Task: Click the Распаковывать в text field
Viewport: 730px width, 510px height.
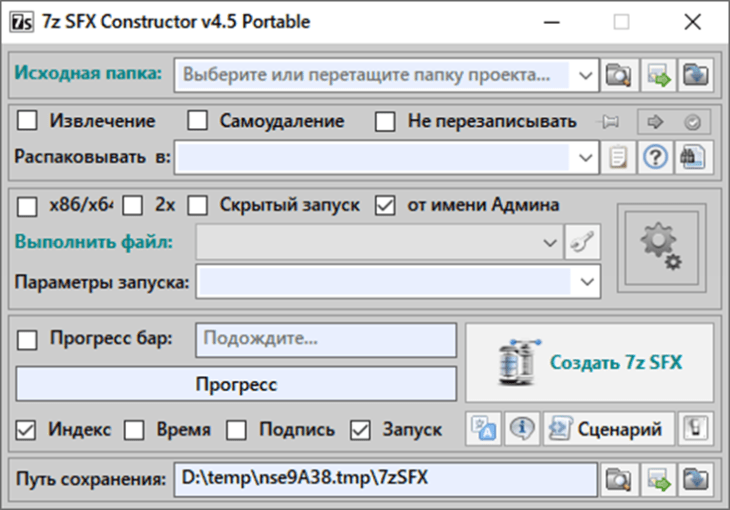Action: [373, 157]
